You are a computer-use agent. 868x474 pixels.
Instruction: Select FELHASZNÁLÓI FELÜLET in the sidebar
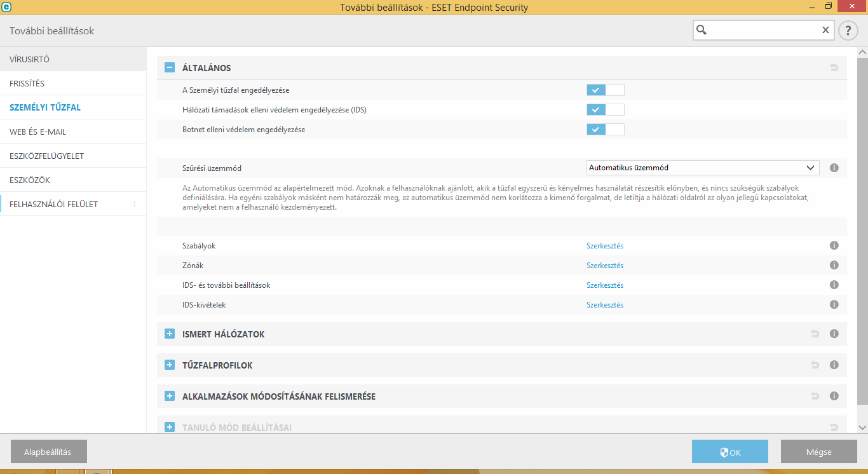[x=73, y=204]
